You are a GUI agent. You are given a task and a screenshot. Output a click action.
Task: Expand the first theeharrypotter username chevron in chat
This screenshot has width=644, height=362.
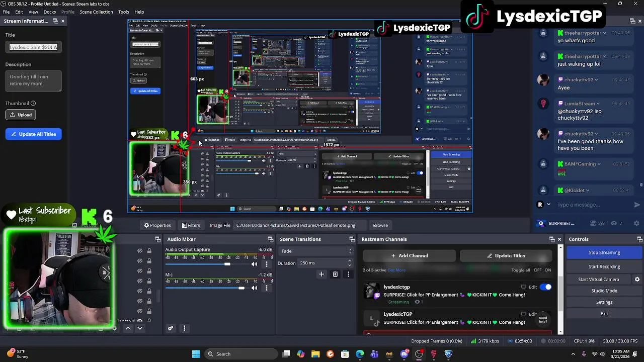pyautogui.click(x=605, y=33)
